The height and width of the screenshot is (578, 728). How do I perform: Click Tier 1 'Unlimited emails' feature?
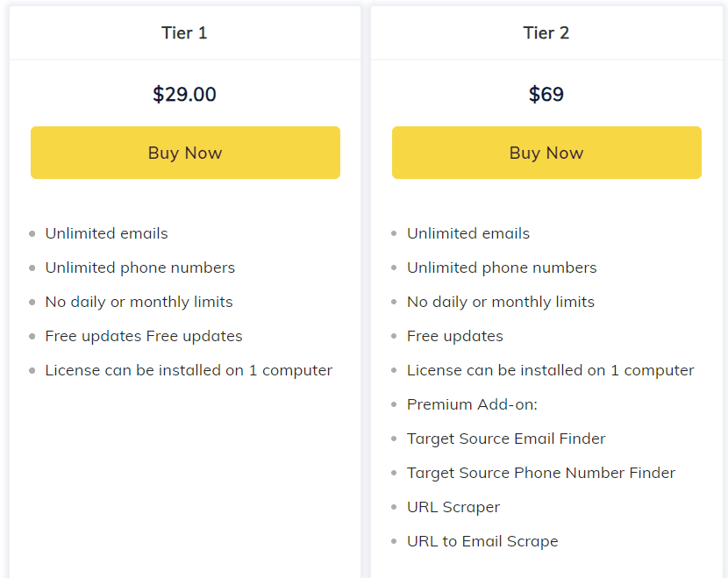click(x=106, y=233)
